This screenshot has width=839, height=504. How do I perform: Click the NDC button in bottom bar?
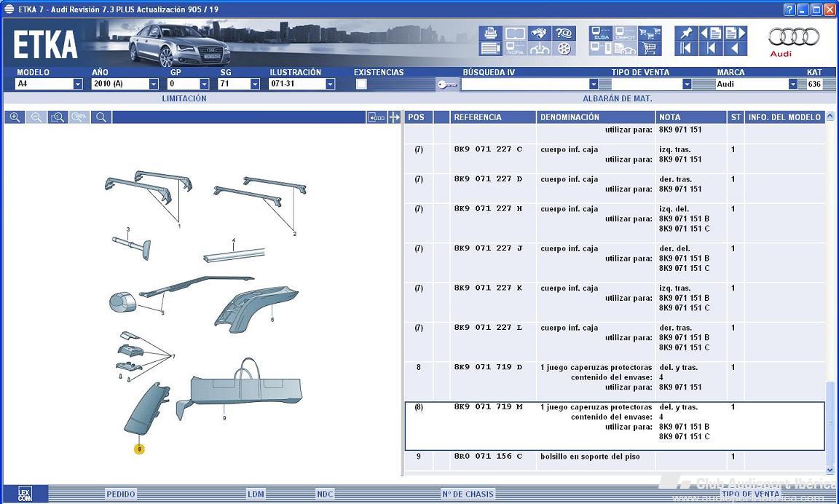325,494
